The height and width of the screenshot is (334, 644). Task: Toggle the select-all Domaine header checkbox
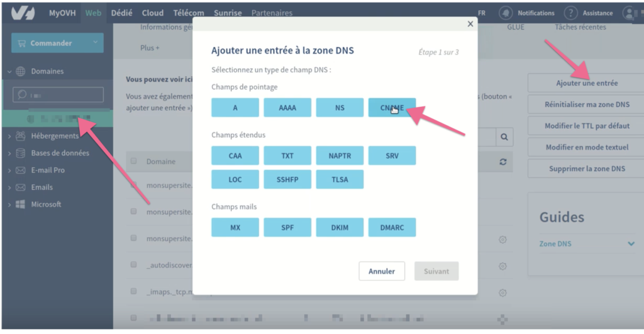(x=133, y=162)
